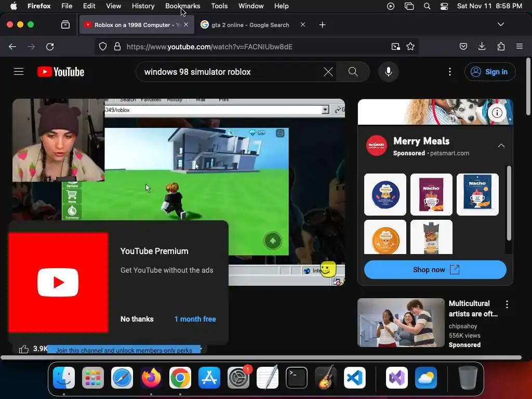The image size is (532, 399).
Task: Click Shop now on PetSmart ad
Action: [x=435, y=270]
